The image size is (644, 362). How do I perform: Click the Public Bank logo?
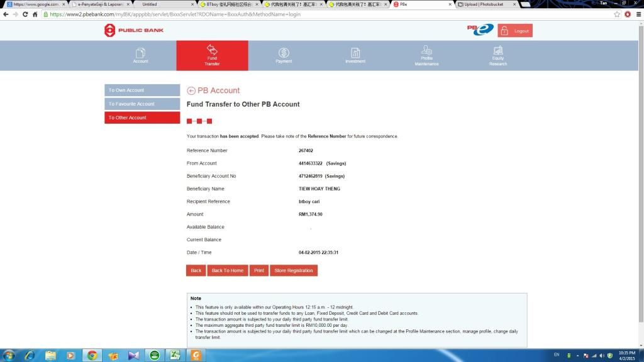[133, 30]
